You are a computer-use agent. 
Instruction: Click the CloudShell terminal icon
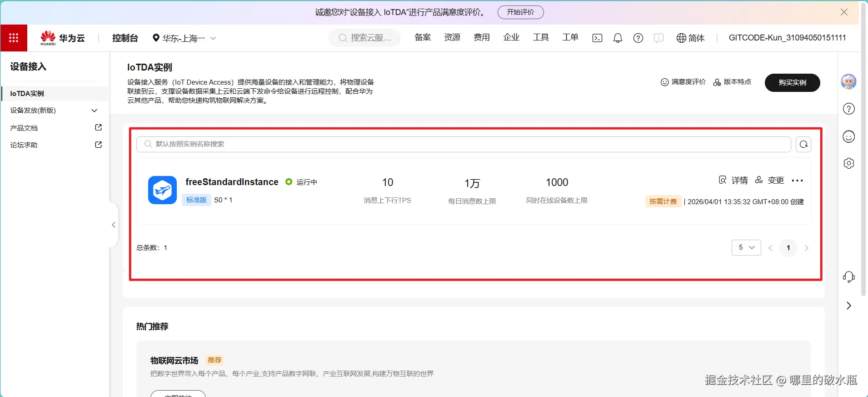tap(597, 38)
